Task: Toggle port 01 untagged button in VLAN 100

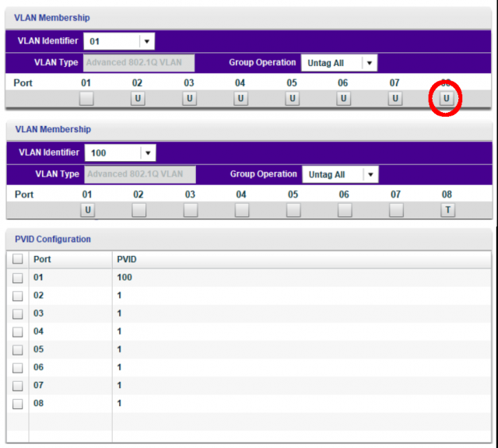Action: tap(87, 210)
